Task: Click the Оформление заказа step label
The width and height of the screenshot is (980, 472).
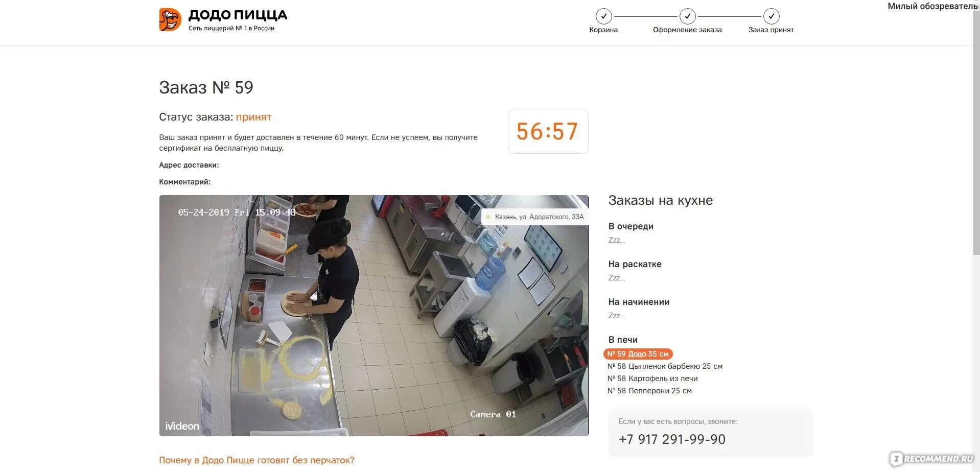Action: 687,30
